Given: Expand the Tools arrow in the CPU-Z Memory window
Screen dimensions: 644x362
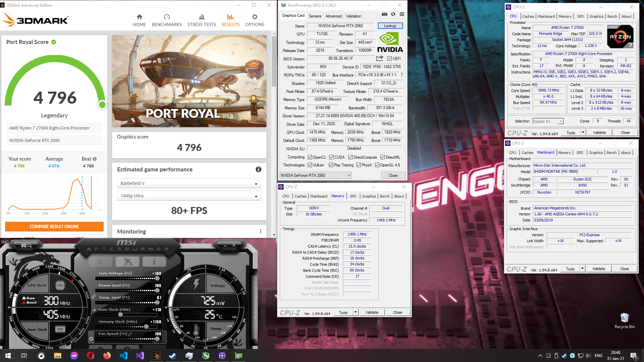Looking at the screenshot, I should pos(355,312).
